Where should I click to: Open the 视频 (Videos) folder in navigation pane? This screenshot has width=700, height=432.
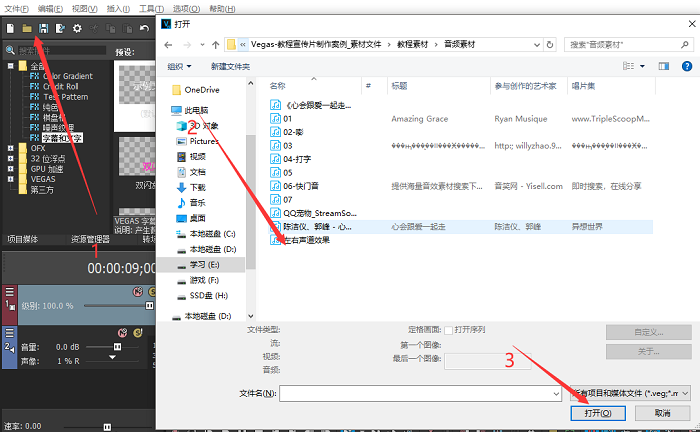tap(191, 157)
